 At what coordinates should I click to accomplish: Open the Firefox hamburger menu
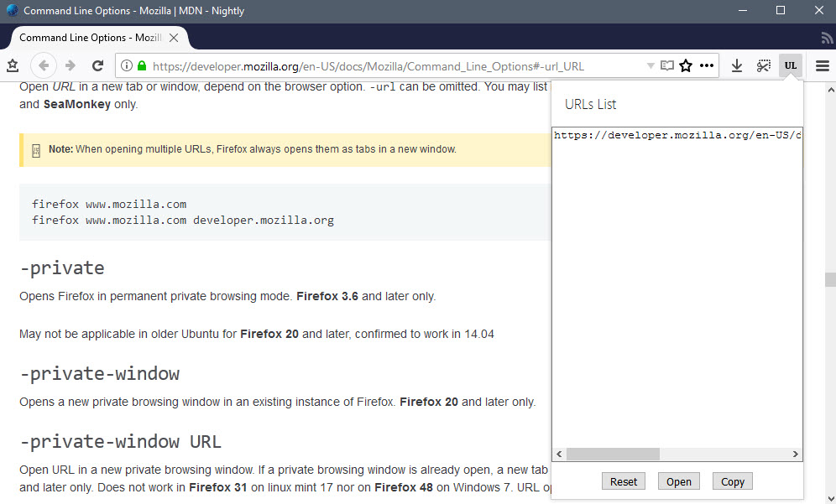pyautogui.click(x=822, y=65)
